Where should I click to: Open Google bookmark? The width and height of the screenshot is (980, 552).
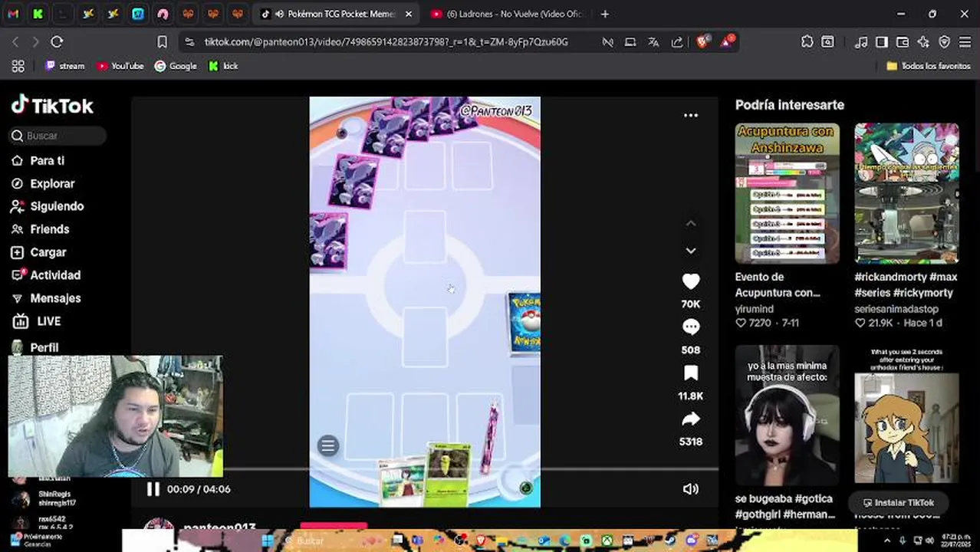(x=176, y=66)
